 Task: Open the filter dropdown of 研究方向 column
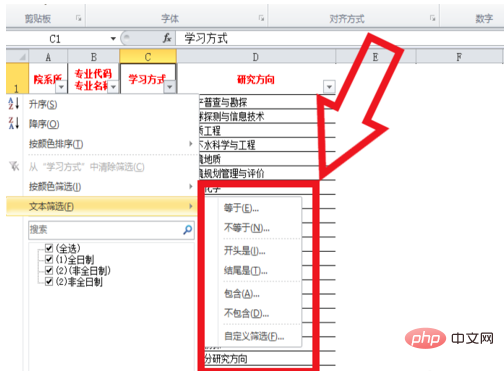tap(329, 87)
